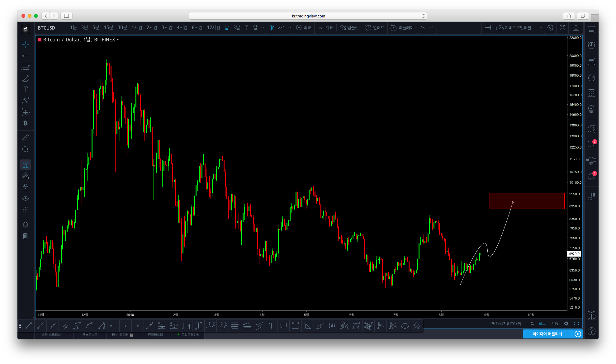Viewport: 616px width, 364px height.
Task: Select the text annotation tool in sidebar
Action: (x=26, y=89)
